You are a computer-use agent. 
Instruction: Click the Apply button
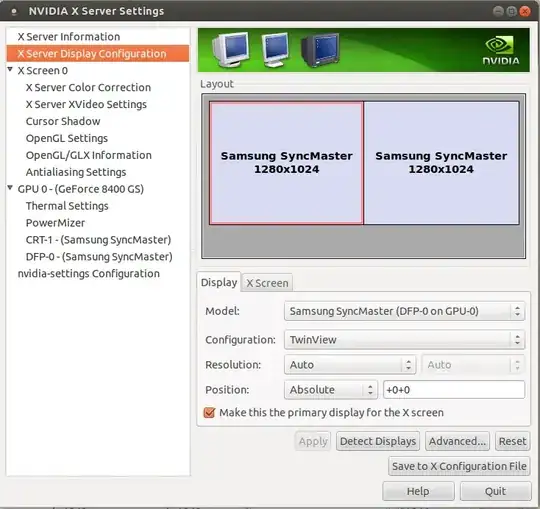[313, 441]
